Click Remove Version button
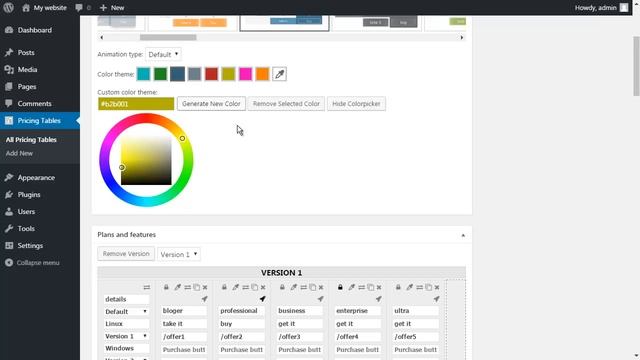Image resolution: width=640 pixels, height=360 pixels. tap(126, 254)
